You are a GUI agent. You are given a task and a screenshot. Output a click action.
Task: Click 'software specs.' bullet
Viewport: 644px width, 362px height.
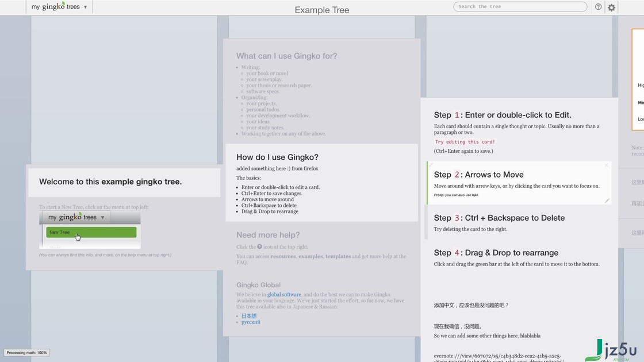(263, 91)
